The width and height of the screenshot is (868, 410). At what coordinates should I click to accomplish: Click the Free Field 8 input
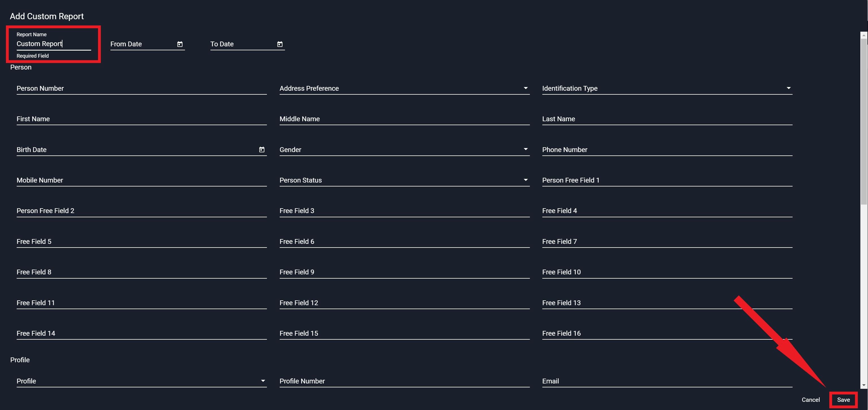point(142,272)
